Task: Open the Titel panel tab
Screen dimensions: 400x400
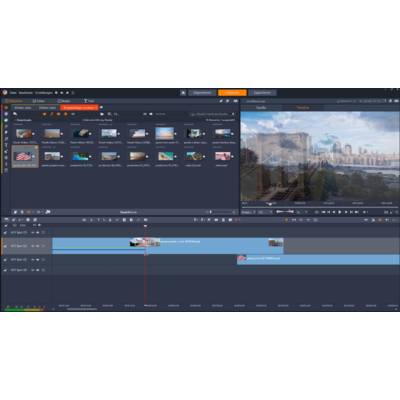Action: (x=89, y=101)
